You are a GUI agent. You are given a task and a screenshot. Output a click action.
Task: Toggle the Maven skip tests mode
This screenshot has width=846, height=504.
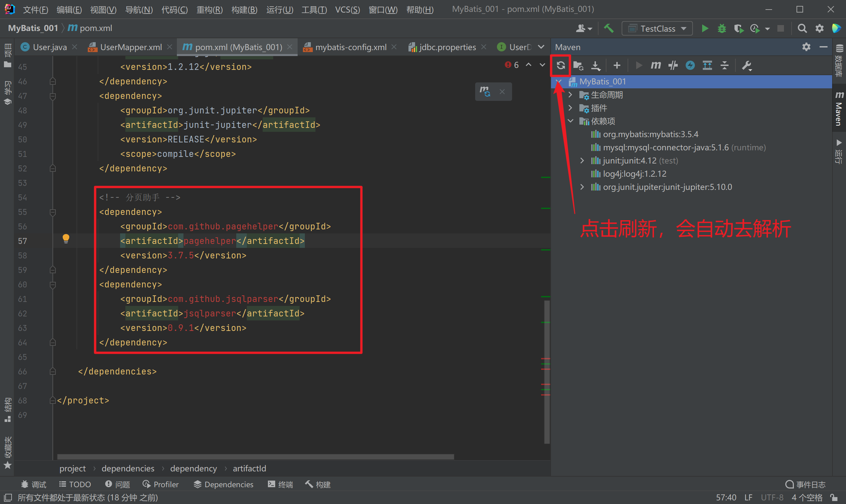tap(690, 65)
